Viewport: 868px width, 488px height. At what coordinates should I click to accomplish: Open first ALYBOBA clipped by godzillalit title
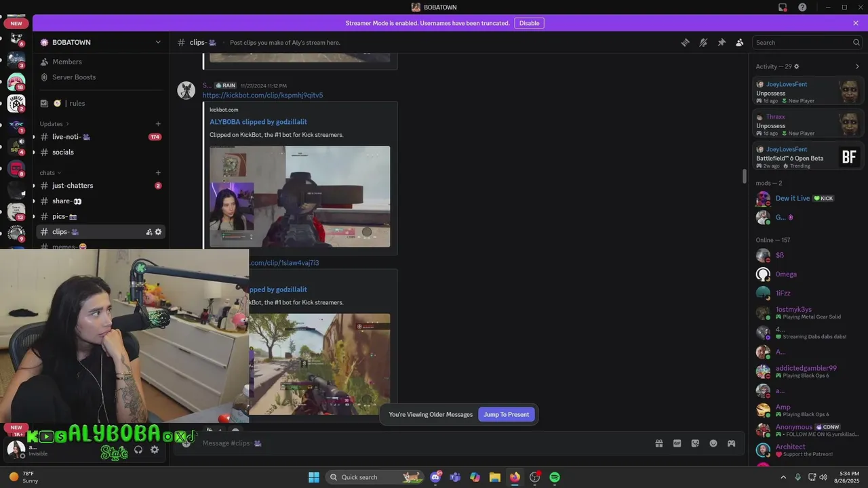coord(258,122)
